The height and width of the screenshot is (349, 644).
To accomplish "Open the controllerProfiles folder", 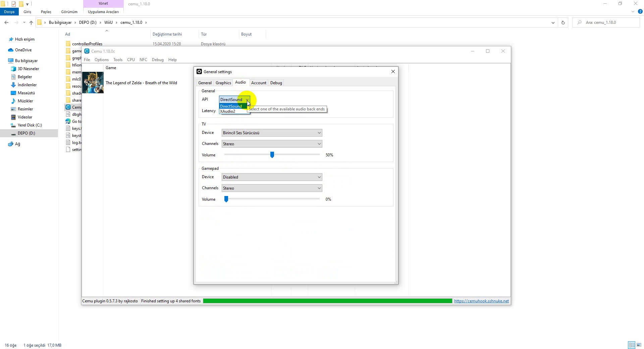I will pos(87,44).
